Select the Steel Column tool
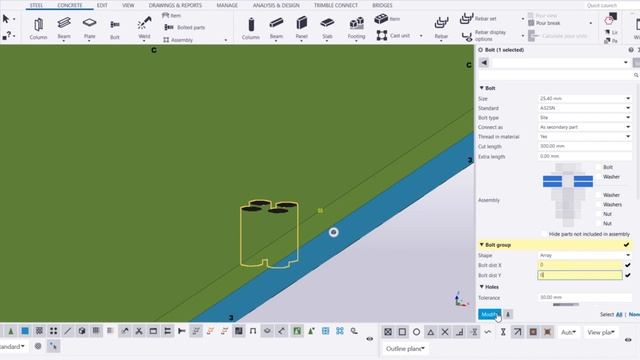640x360 pixels. tap(38, 28)
